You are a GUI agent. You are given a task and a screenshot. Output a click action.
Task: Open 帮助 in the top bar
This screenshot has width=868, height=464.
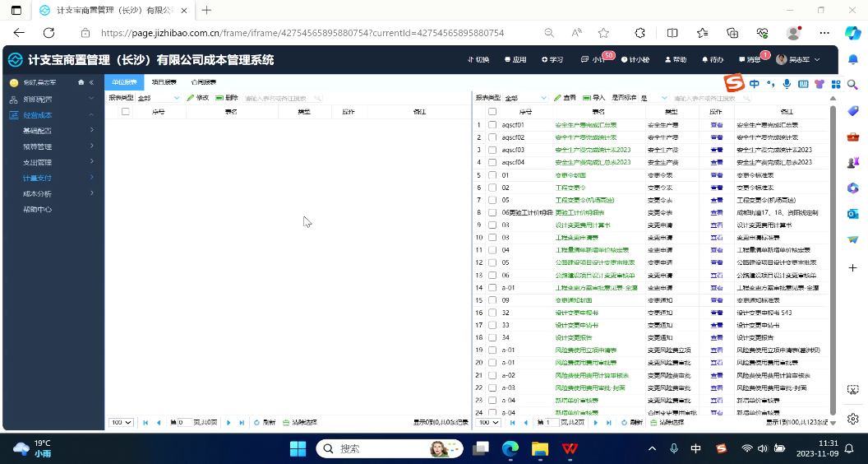click(676, 59)
